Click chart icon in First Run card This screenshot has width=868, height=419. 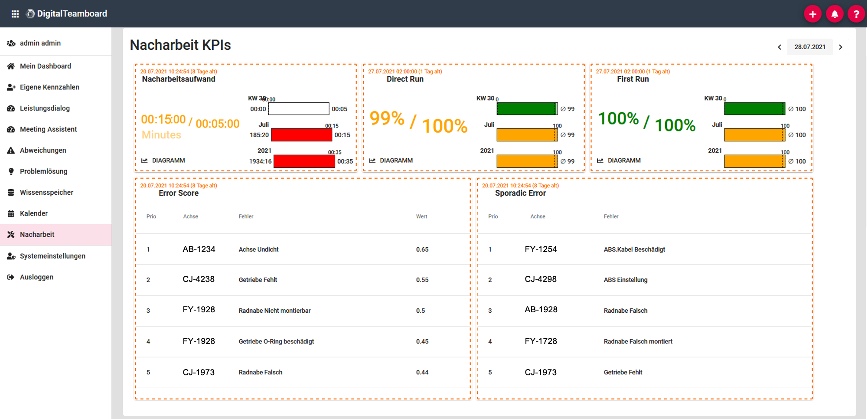[x=600, y=160]
